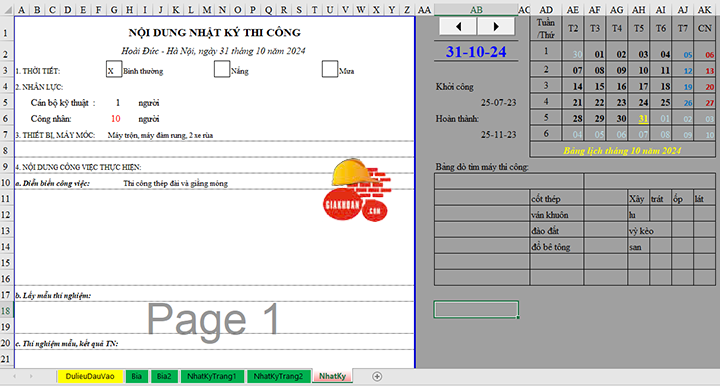The height and width of the screenshot is (386, 720).
Task: Select the cốt thép cell
Action: coord(557,198)
